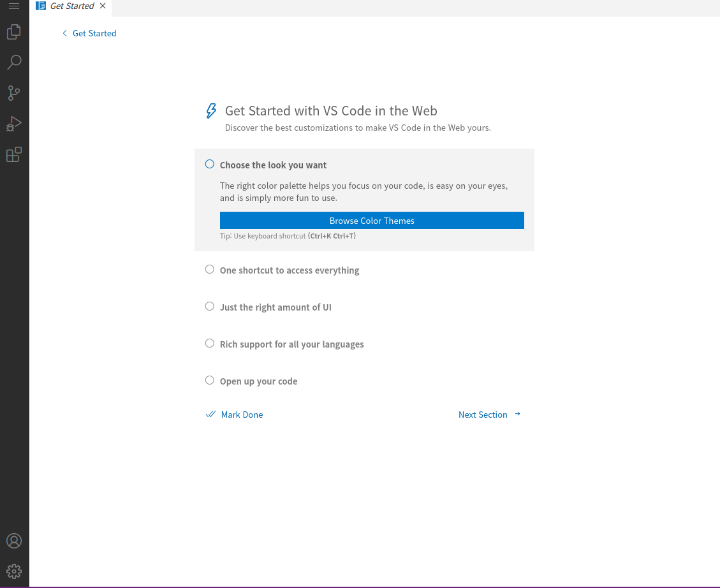Open the Accounts menu

pos(14,541)
